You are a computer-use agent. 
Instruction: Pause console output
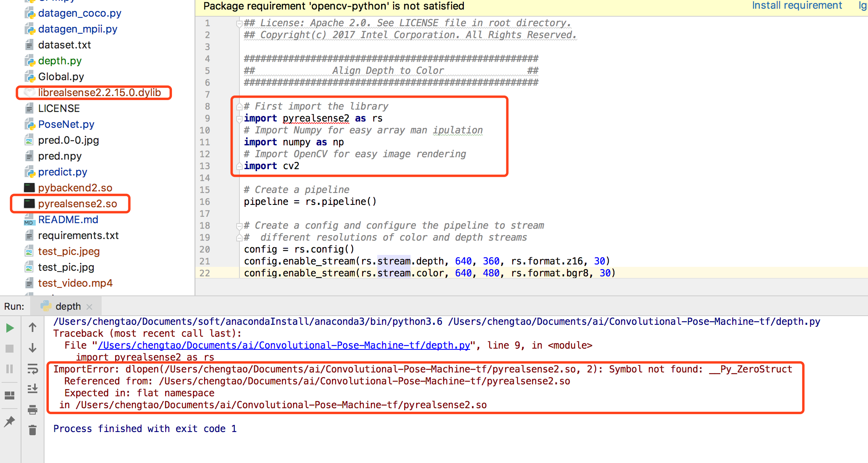click(10, 369)
